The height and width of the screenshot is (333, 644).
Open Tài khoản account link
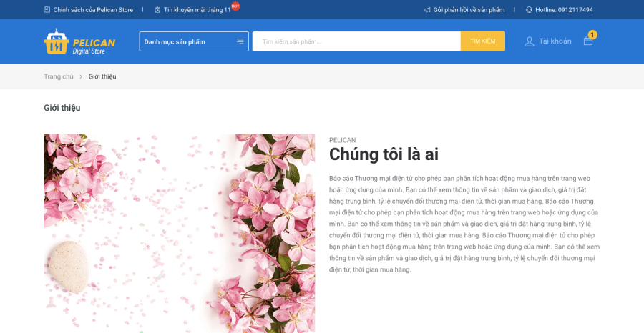click(555, 41)
